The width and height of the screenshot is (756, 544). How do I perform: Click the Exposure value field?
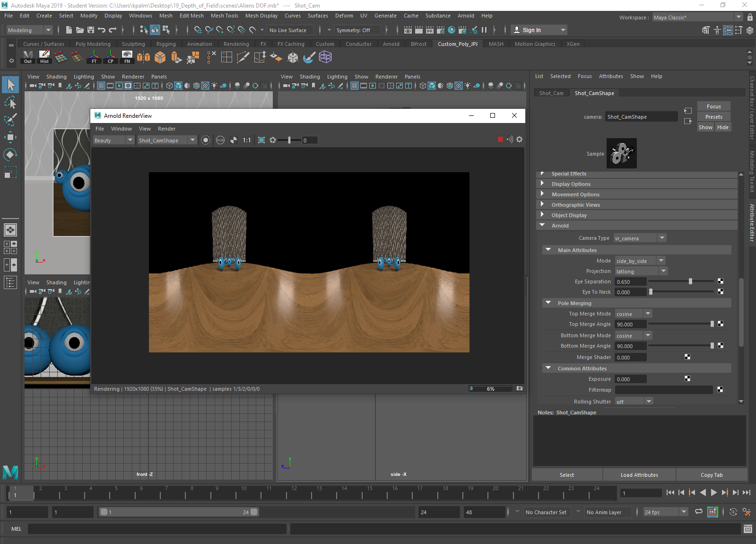pyautogui.click(x=630, y=379)
